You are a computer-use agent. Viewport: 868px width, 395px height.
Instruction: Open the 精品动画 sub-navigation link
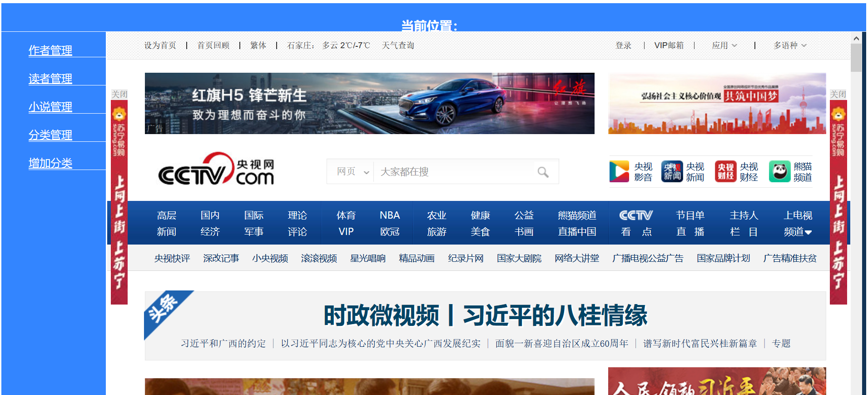pyautogui.click(x=417, y=258)
